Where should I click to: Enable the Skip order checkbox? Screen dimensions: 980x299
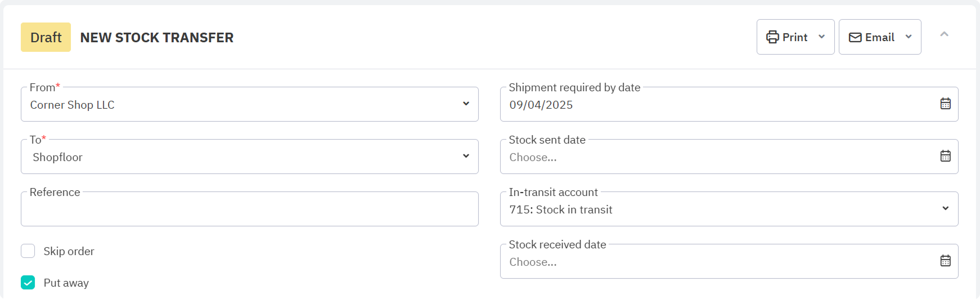pos(28,251)
